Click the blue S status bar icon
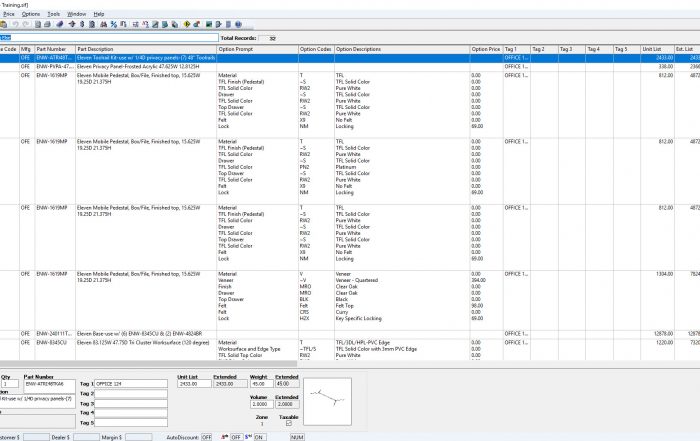 pos(249,437)
